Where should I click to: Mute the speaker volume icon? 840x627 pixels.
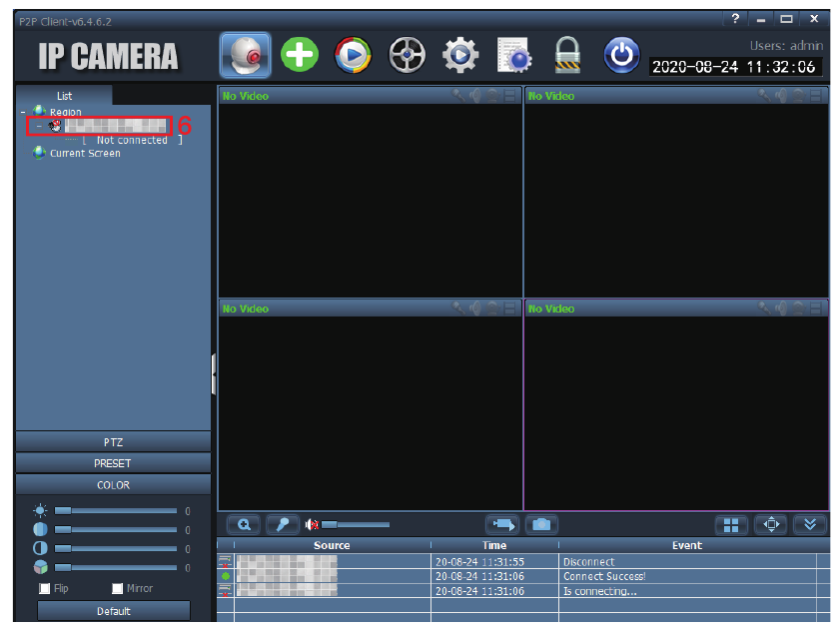313,524
